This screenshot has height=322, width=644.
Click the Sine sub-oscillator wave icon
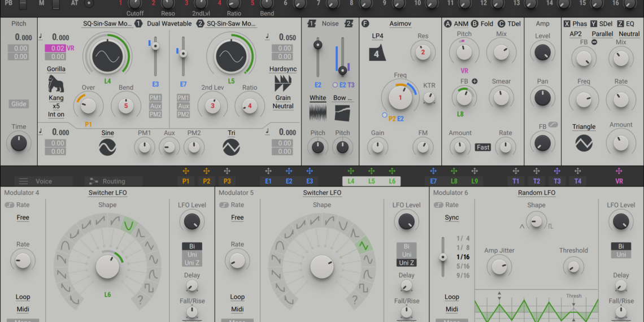coord(107,147)
